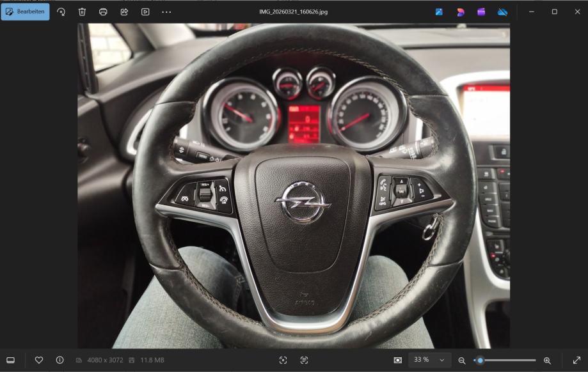Zoom in with the plus magnifier
588x372 pixels.
pyautogui.click(x=547, y=360)
